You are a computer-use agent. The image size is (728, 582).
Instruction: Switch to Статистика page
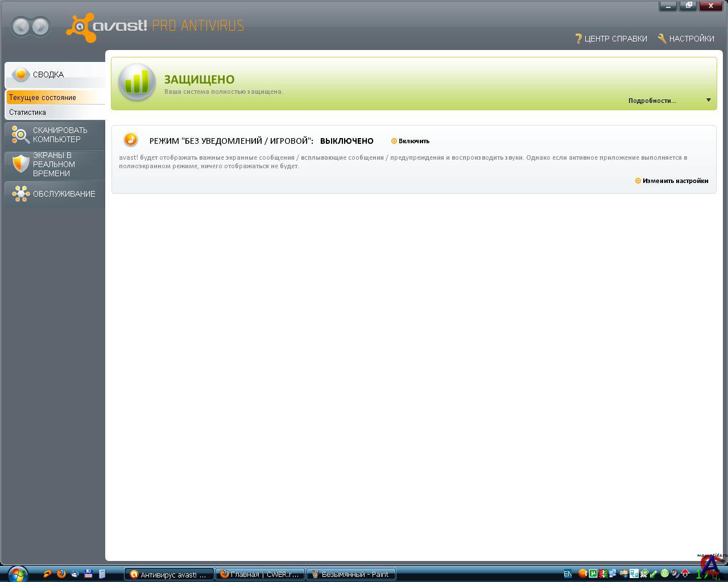pos(27,112)
